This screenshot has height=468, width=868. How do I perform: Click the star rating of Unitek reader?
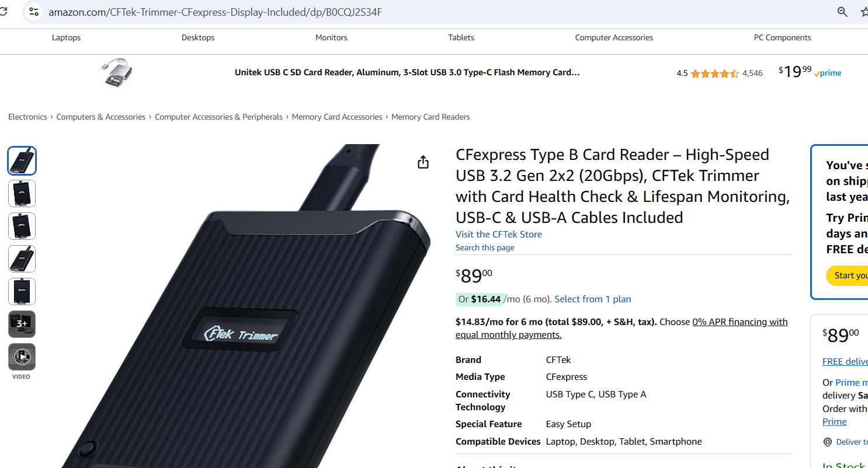click(x=714, y=74)
